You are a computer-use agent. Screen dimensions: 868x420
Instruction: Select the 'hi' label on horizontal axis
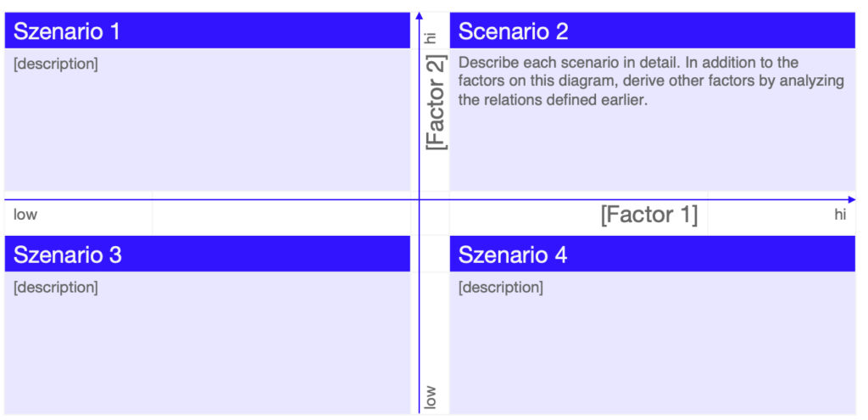(840, 215)
